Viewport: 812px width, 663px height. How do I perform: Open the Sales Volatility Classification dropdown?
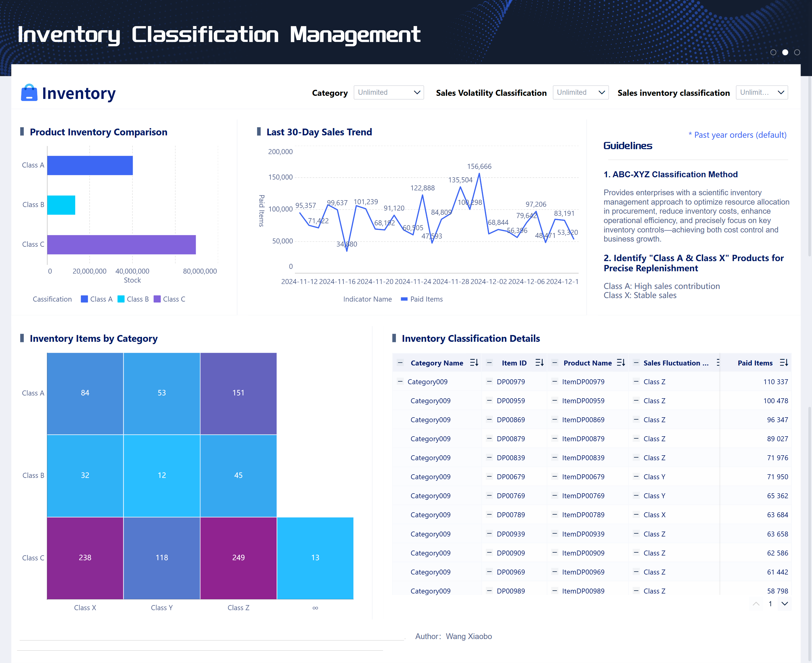[x=581, y=92]
